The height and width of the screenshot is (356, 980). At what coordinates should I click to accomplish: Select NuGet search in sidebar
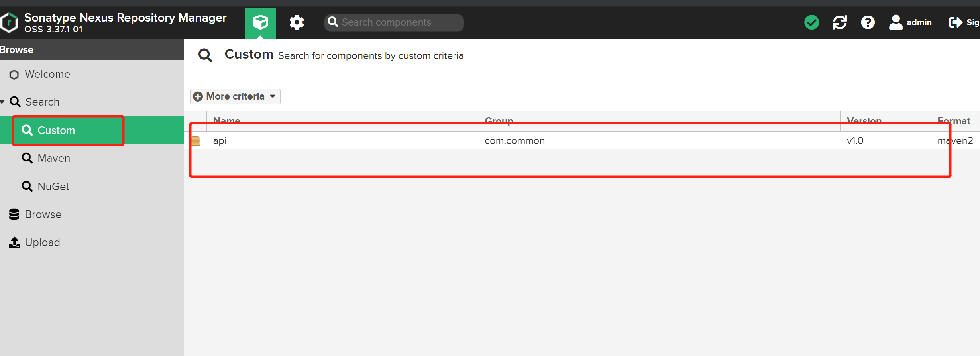(92, 187)
